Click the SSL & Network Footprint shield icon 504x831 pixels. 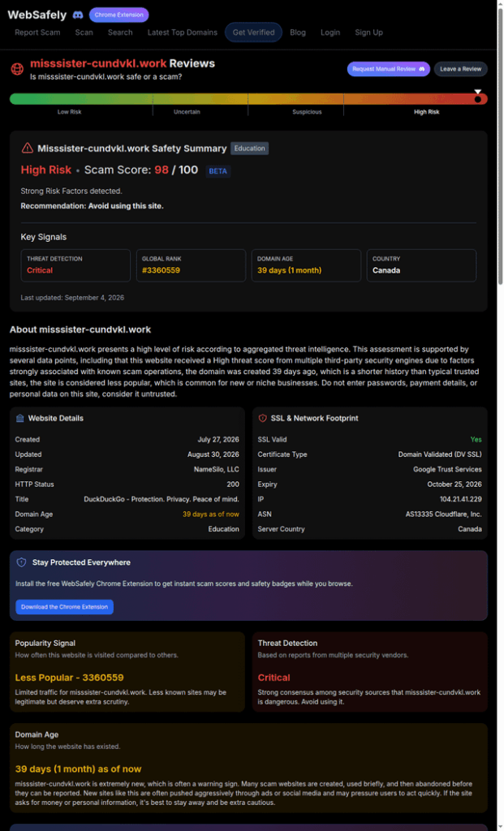pyautogui.click(x=262, y=418)
